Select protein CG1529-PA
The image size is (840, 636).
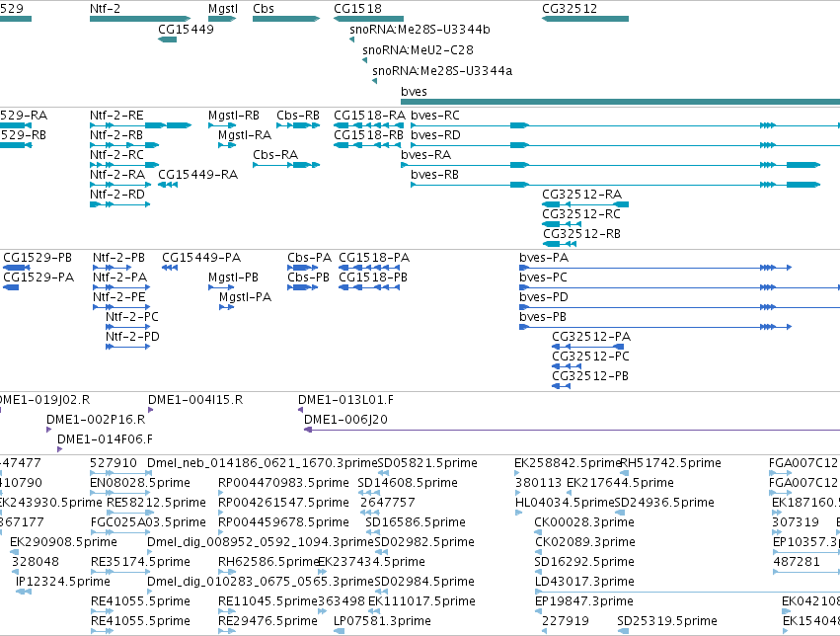tap(11, 287)
